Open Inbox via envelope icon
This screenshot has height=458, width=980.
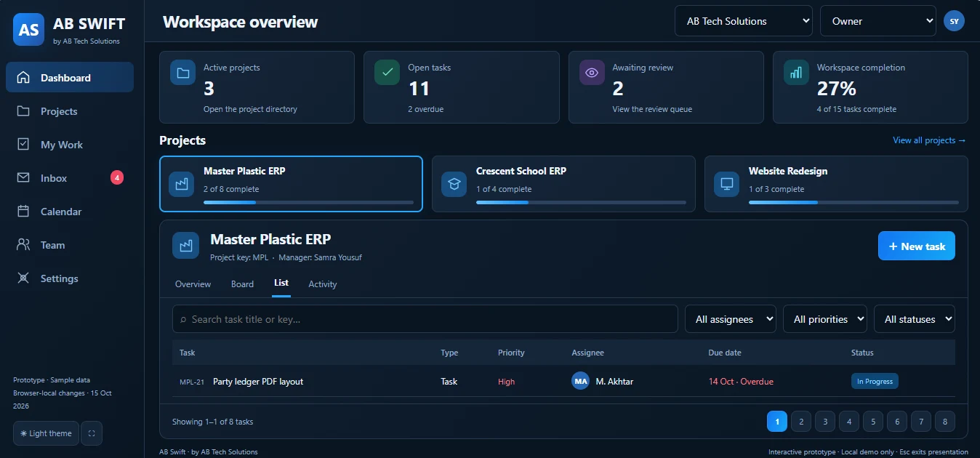[x=23, y=178]
